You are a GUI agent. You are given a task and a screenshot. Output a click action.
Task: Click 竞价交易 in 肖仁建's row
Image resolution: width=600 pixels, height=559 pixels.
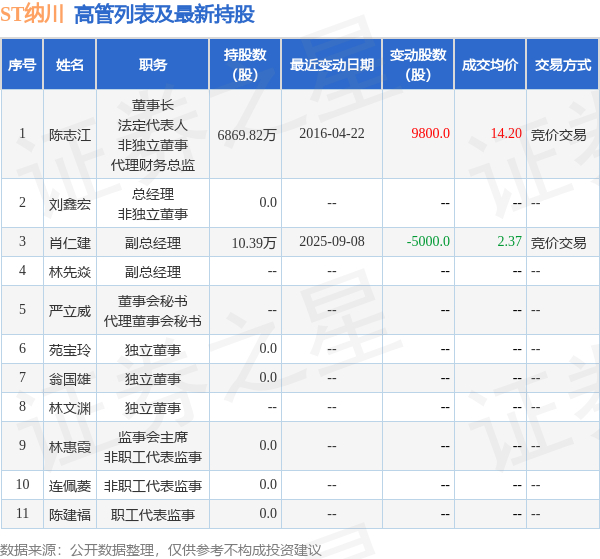(558, 243)
